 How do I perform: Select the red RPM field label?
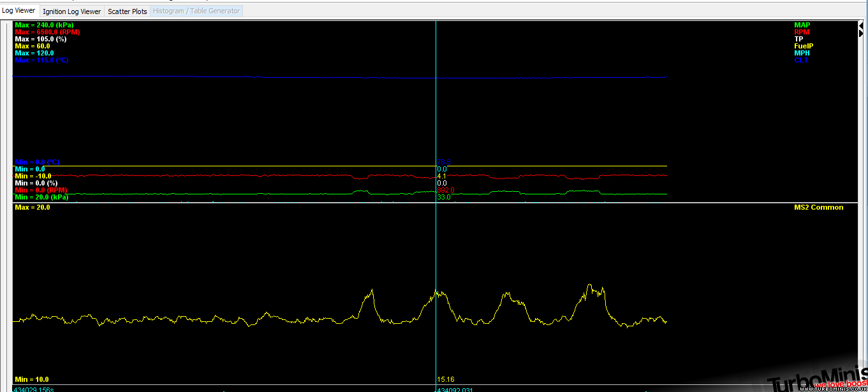[x=802, y=33]
